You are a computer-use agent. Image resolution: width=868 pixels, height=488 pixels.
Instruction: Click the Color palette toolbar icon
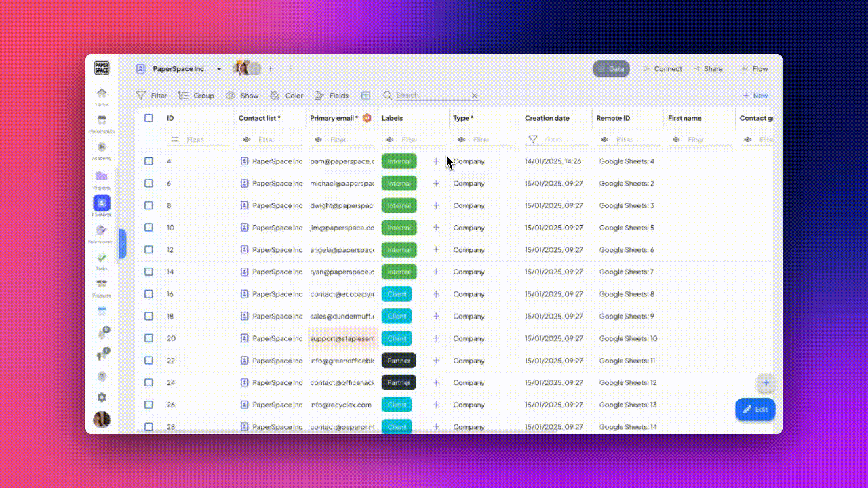[275, 96]
